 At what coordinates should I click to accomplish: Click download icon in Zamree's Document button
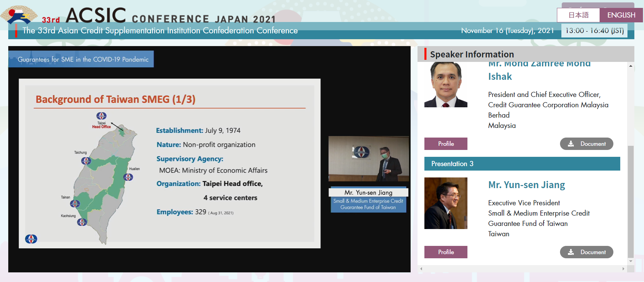571,144
